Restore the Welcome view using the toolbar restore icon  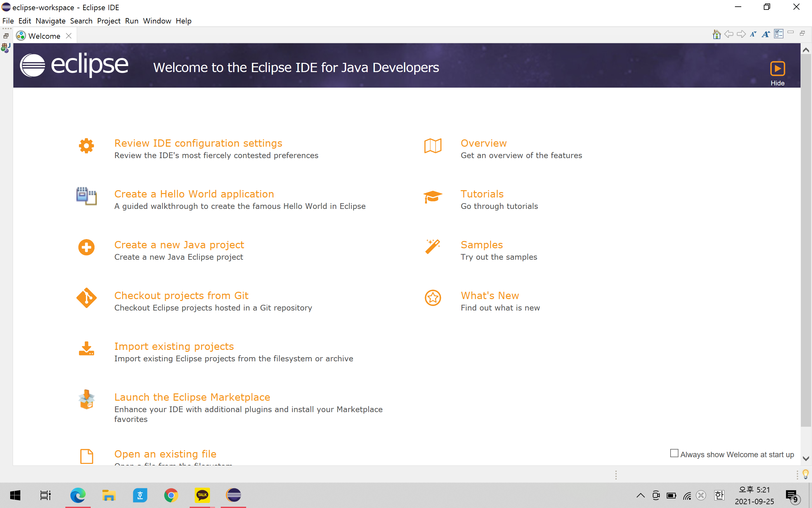point(802,33)
